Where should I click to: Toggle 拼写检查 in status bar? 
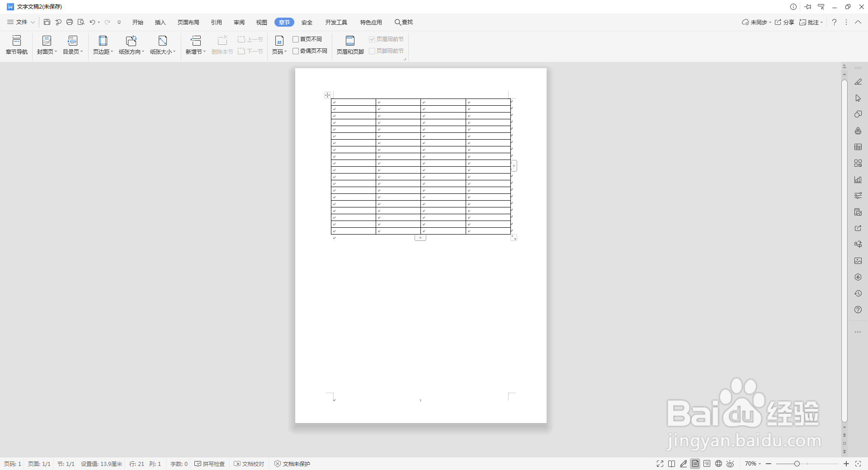(210, 464)
